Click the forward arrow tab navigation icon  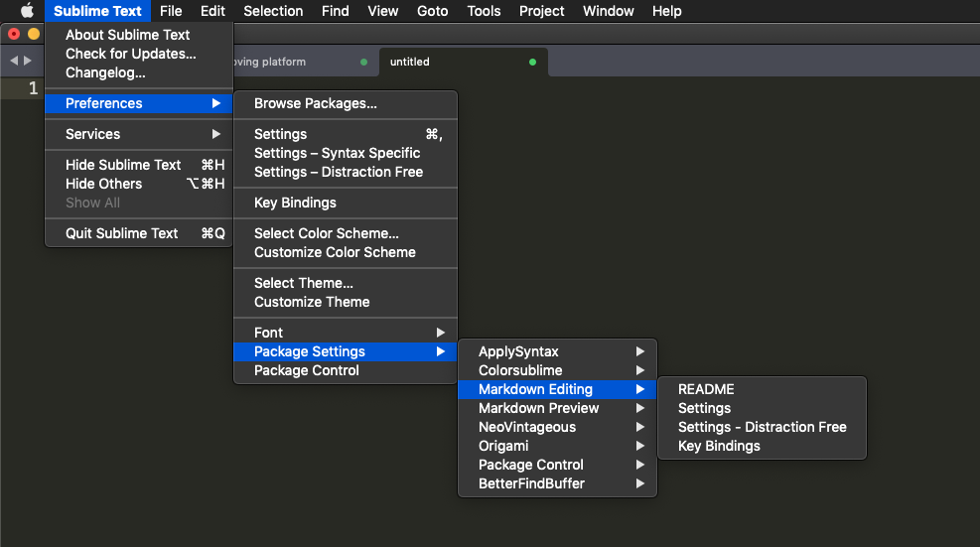(28, 61)
